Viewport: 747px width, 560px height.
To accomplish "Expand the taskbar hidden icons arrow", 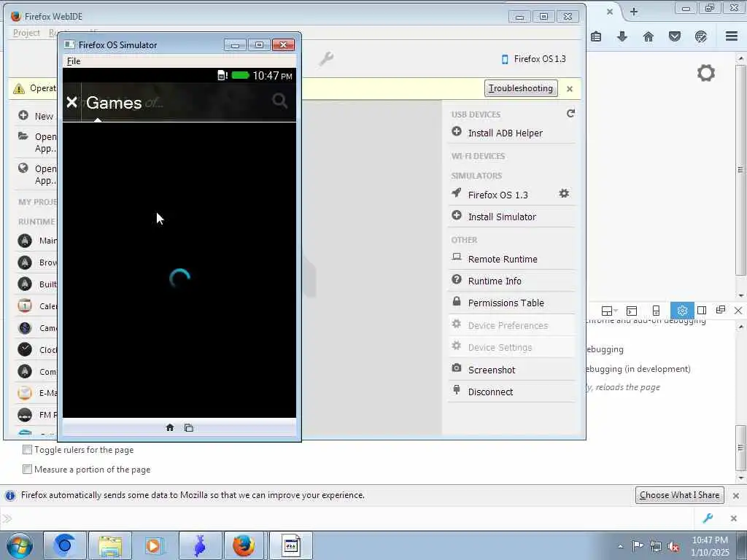I will 620,547.
